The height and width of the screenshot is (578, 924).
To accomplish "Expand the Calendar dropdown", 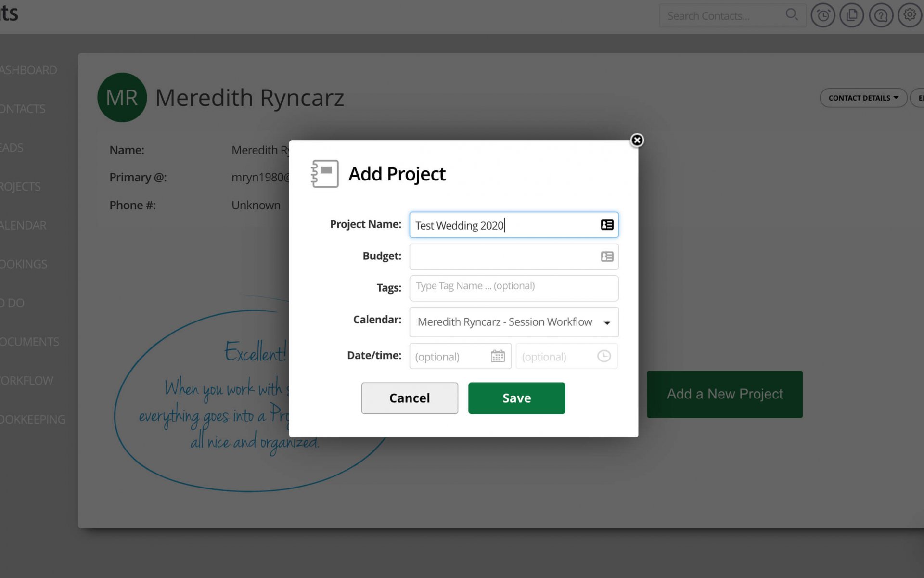I will tap(513, 322).
